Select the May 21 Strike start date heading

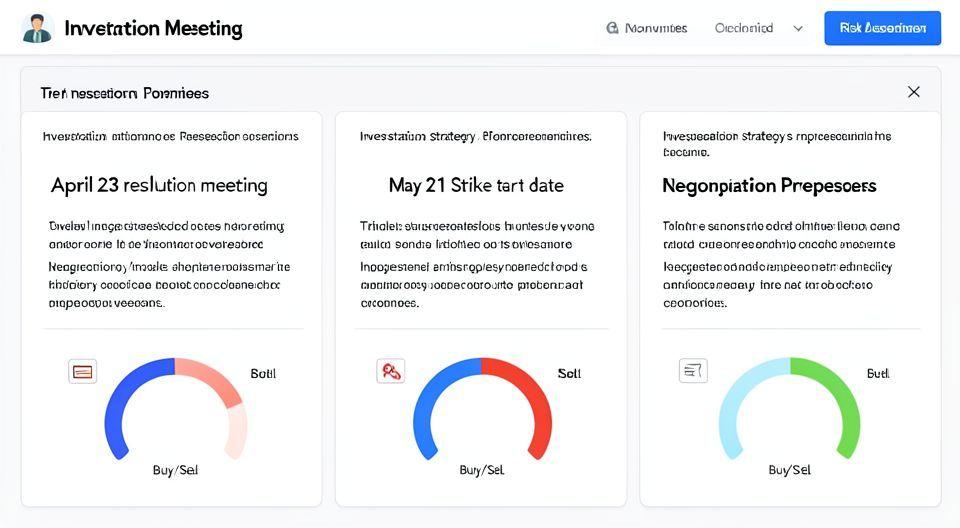click(476, 185)
